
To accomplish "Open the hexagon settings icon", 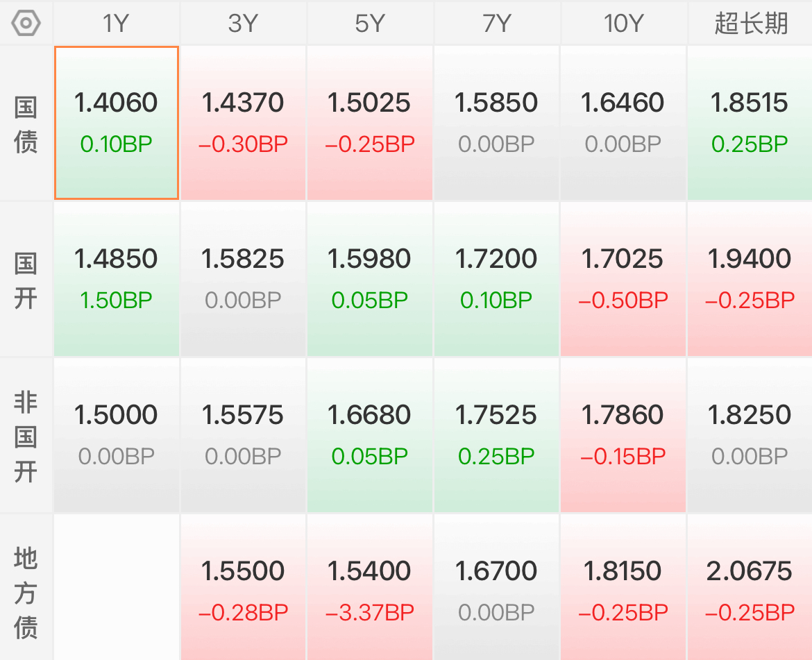I will (x=26, y=24).
